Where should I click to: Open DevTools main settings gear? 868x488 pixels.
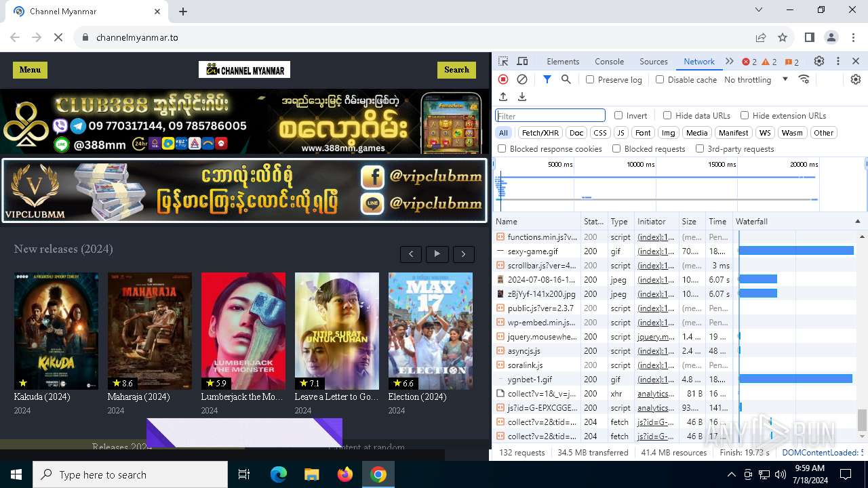tap(819, 61)
